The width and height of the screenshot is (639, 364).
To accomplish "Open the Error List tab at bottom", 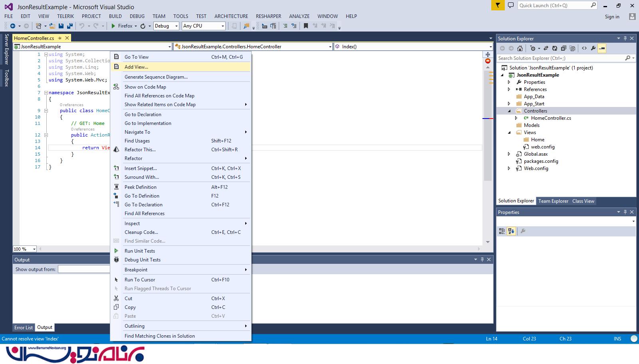I will point(24,327).
